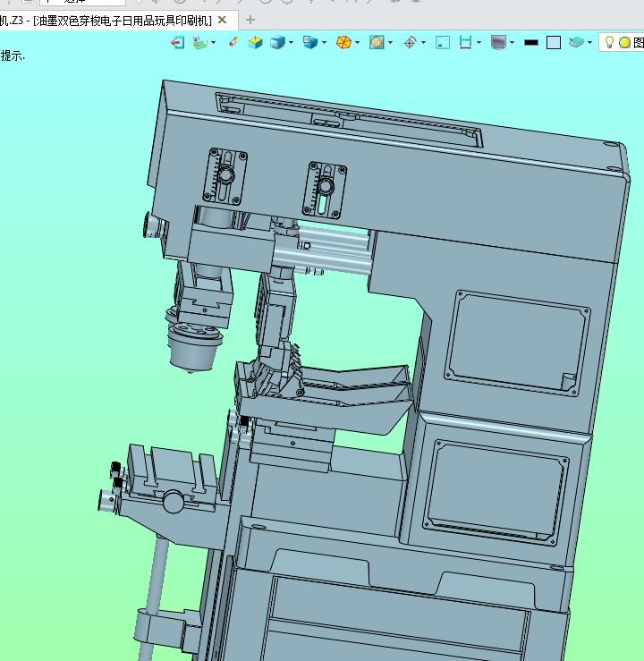644x661 pixels.
Task: Click the blue view orientation cube icon
Action: pyautogui.click(x=310, y=42)
